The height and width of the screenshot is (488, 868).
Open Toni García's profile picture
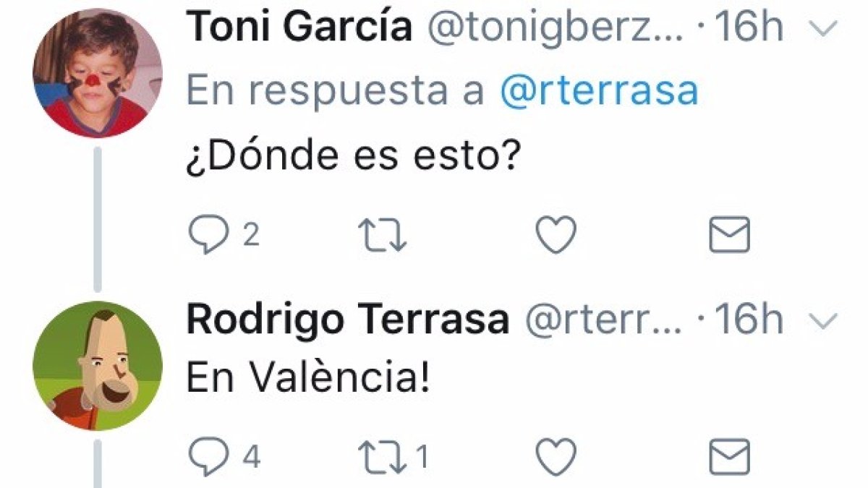(x=98, y=72)
